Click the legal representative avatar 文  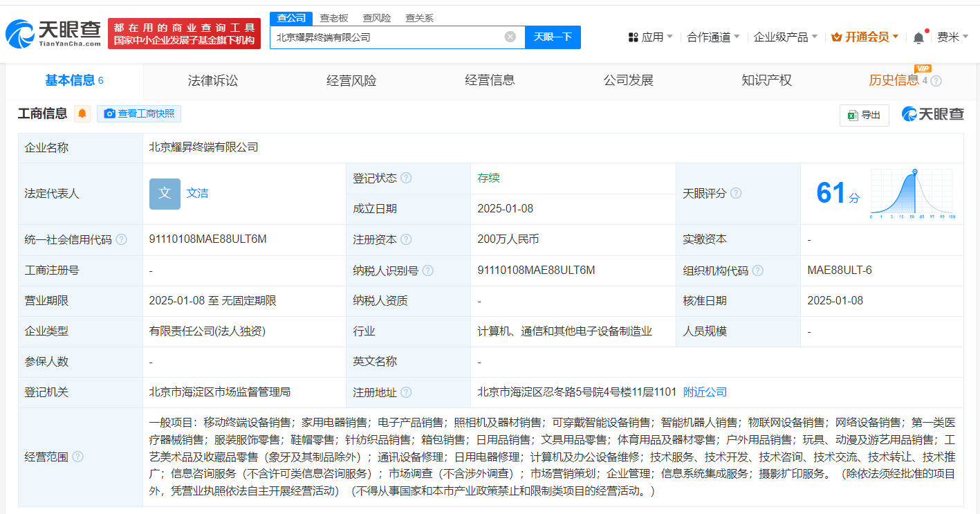(165, 194)
